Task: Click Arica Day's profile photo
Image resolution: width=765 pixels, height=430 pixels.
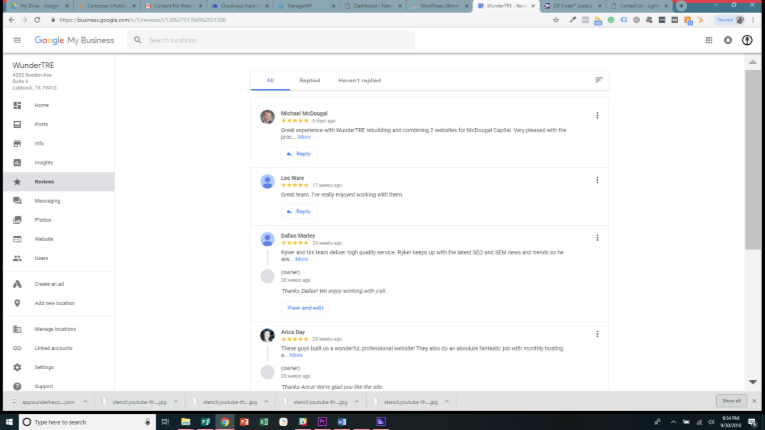Action: [x=267, y=335]
